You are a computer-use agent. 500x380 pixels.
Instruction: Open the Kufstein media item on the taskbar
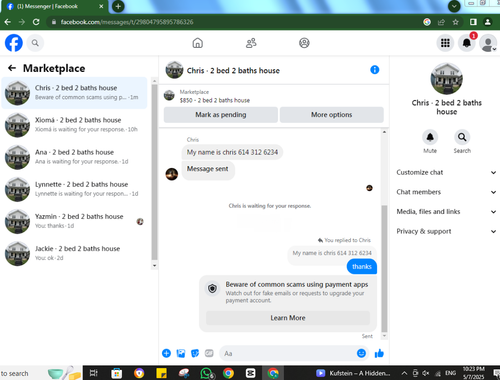pos(353,373)
